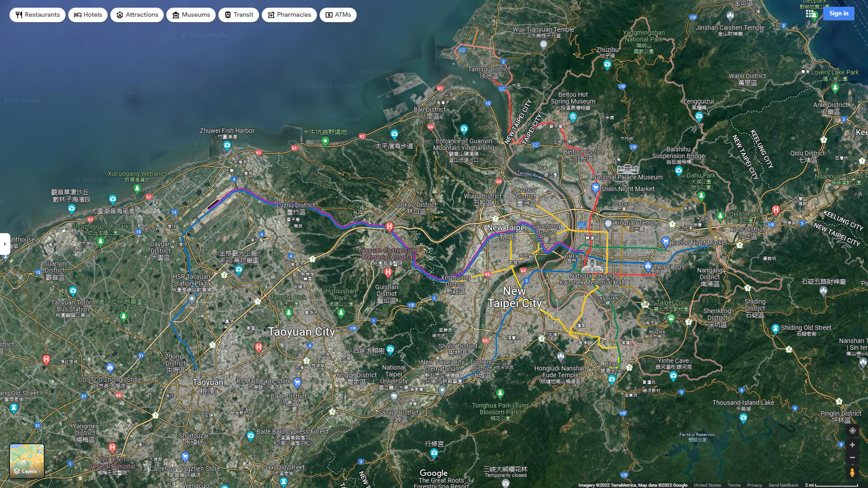The height and width of the screenshot is (488, 868).
Task: Click the camera photo icon near Zhuwei Fish Harbor
Action: (227, 145)
